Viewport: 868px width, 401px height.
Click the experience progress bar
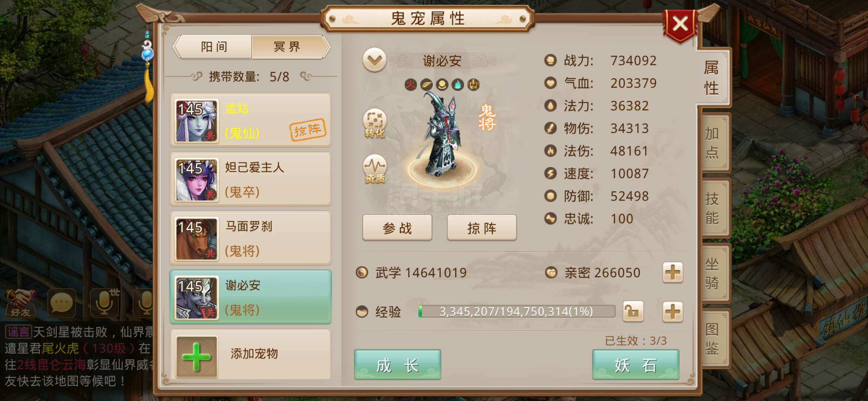[x=517, y=312]
